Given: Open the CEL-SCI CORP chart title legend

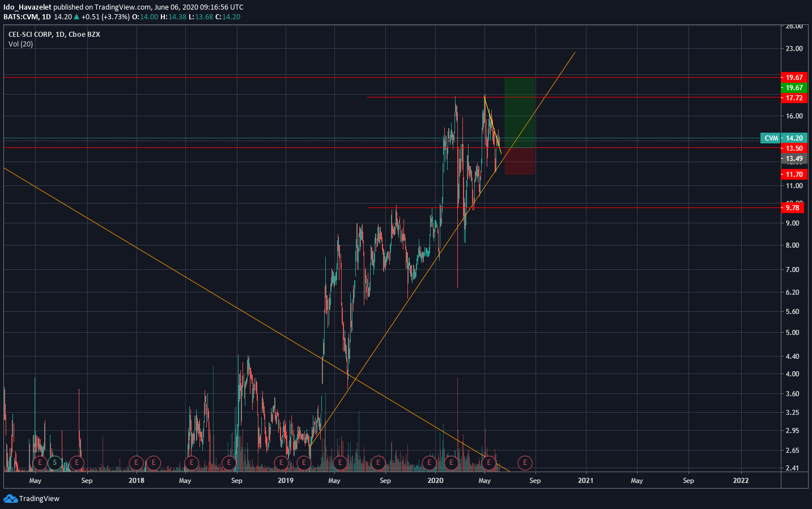Looking at the screenshot, I should [x=54, y=35].
